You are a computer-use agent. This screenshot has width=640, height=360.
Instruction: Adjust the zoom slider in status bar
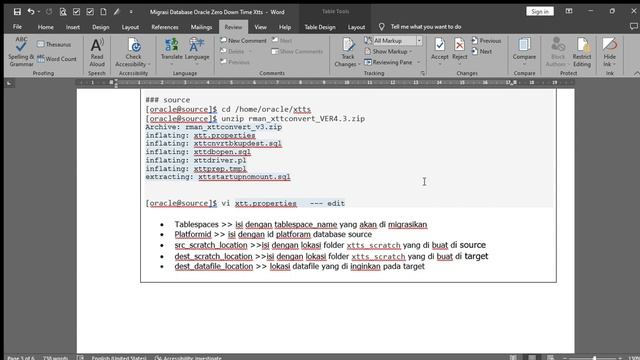click(594, 358)
